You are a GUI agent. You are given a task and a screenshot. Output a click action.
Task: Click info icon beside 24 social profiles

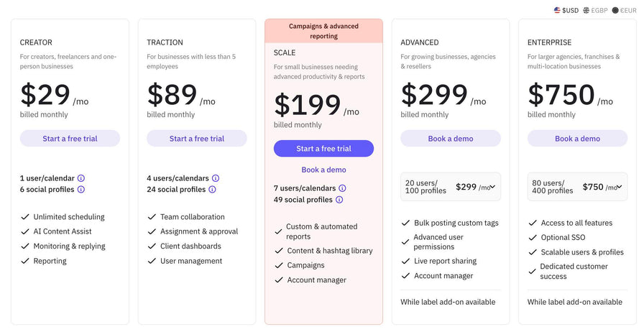click(212, 190)
